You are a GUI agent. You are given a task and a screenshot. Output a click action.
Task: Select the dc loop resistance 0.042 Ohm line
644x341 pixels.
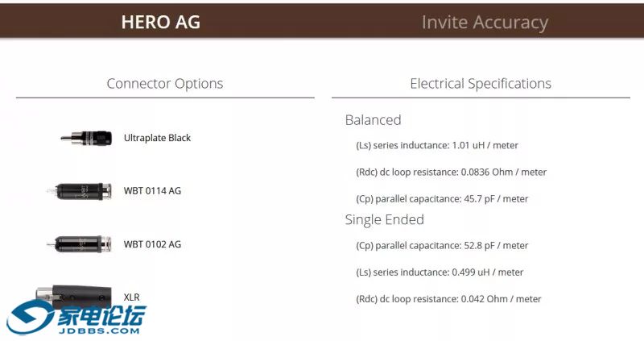tap(448, 299)
